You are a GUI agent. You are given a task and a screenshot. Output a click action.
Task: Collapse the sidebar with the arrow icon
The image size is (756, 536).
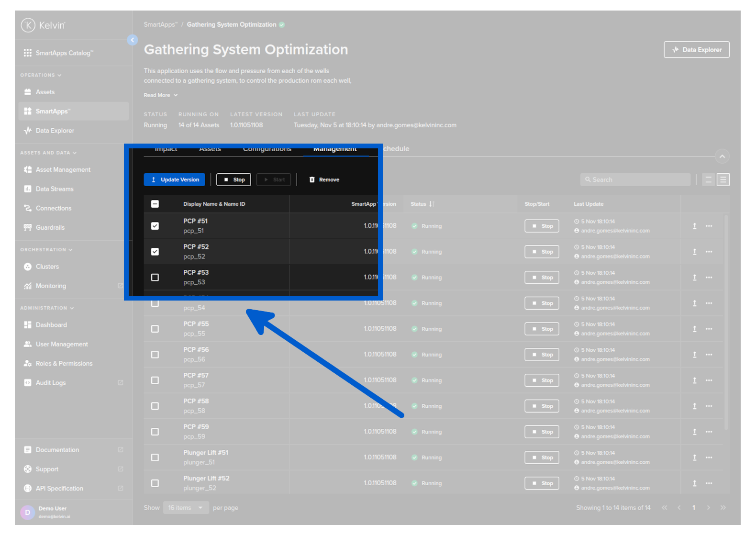(133, 40)
